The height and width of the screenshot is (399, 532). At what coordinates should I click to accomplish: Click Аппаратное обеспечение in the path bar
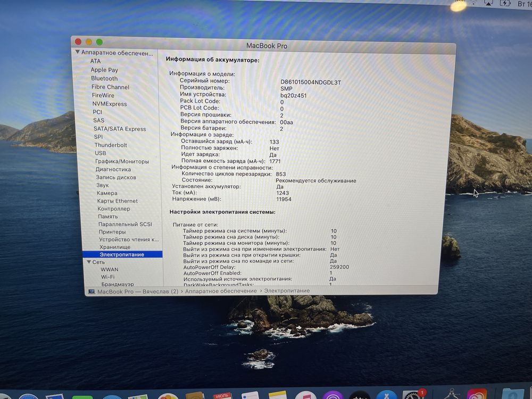point(221,291)
